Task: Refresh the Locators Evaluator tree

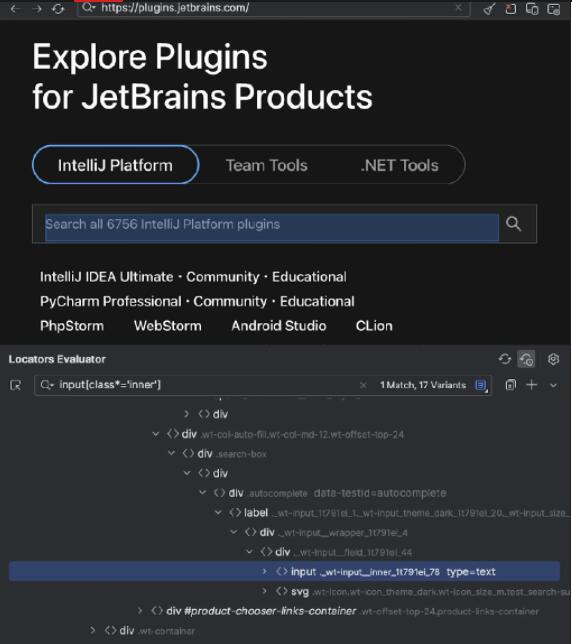Action: click(x=505, y=359)
